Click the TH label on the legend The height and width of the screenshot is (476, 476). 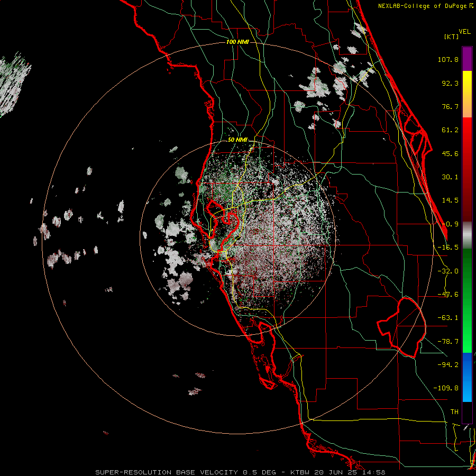(454, 412)
